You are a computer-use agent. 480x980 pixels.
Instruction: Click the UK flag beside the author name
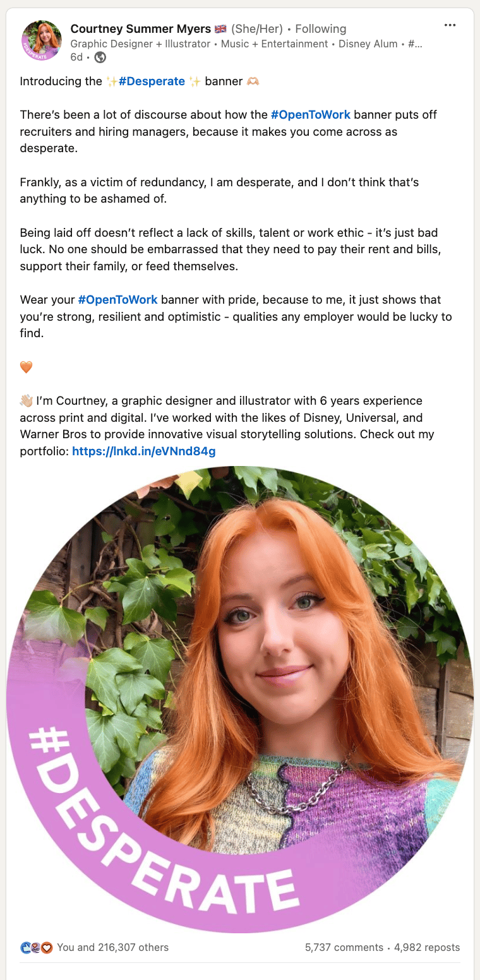tap(220, 28)
